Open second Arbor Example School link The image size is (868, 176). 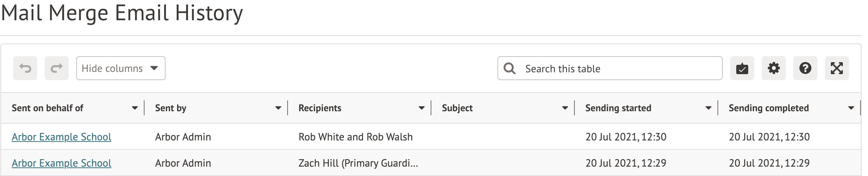pyautogui.click(x=62, y=163)
